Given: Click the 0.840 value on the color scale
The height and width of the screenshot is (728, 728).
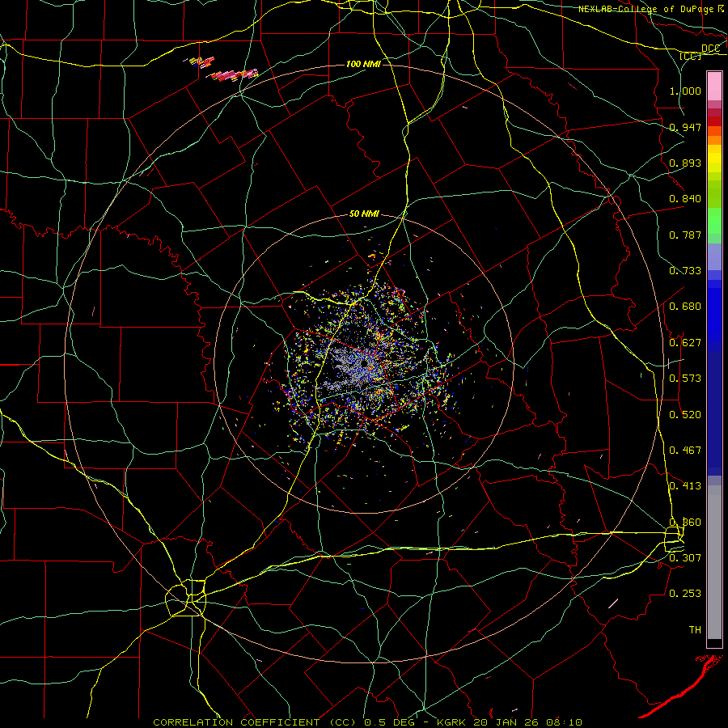Looking at the screenshot, I should [685, 199].
